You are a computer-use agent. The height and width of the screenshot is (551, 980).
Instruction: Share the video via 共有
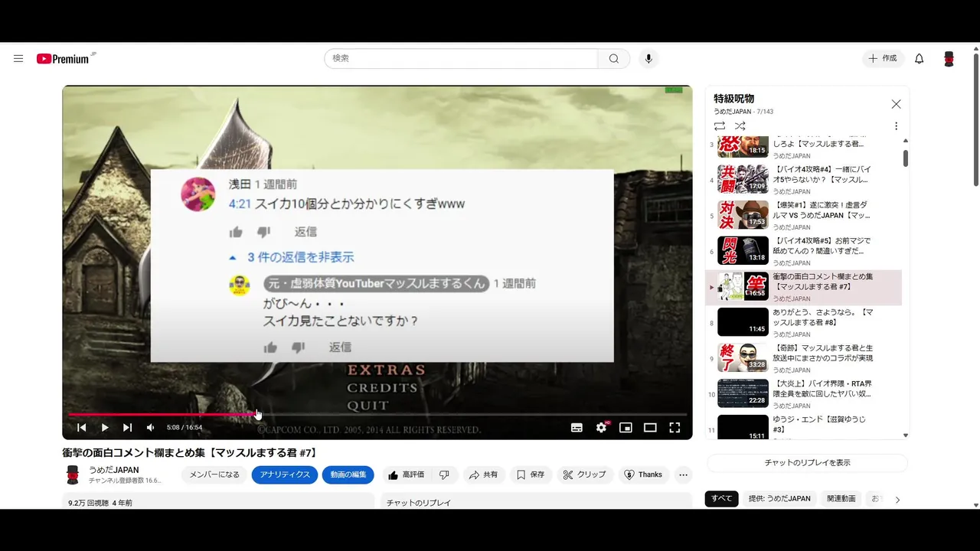tap(484, 474)
